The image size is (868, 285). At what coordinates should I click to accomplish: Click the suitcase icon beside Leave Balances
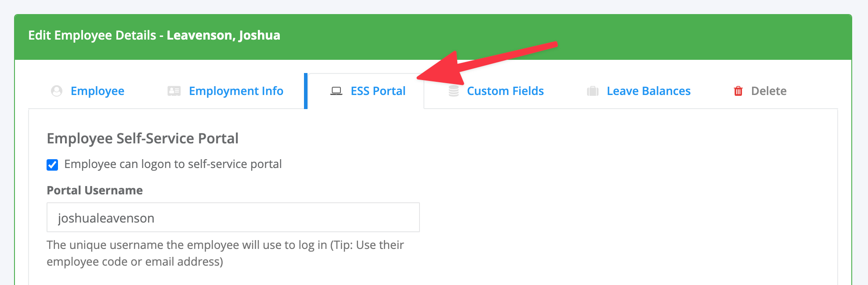593,91
